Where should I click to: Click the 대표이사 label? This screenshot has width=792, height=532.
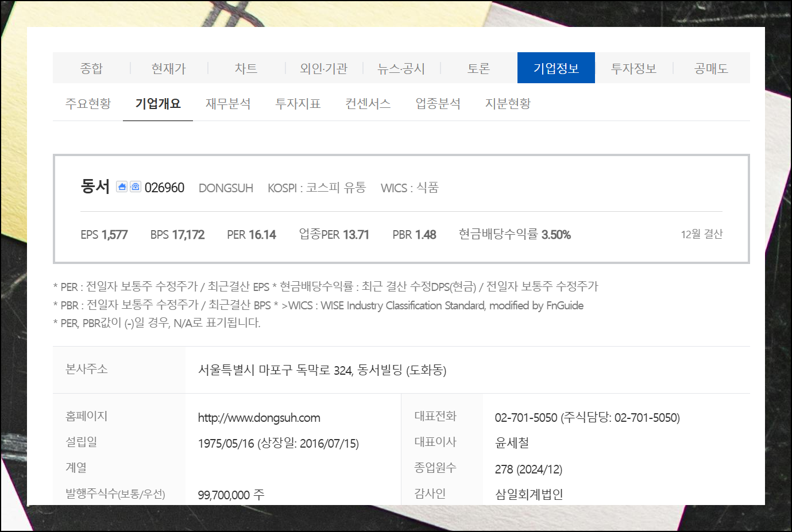pyautogui.click(x=435, y=442)
